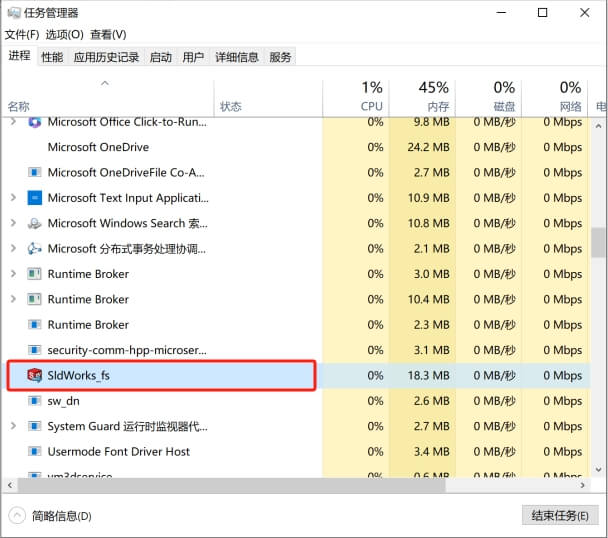Screen dimensions: 608x538
Task: Click the icon of the 3.0 MB Runtime Broker
Action: (35, 274)
